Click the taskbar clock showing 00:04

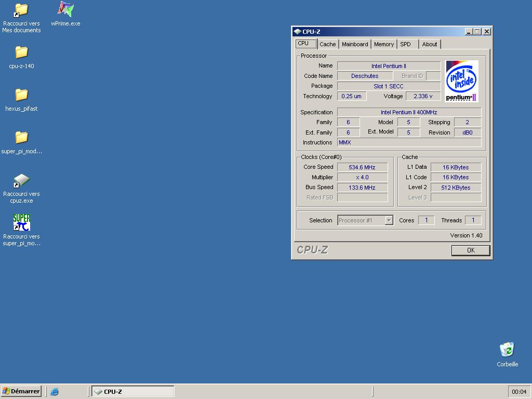519,392
